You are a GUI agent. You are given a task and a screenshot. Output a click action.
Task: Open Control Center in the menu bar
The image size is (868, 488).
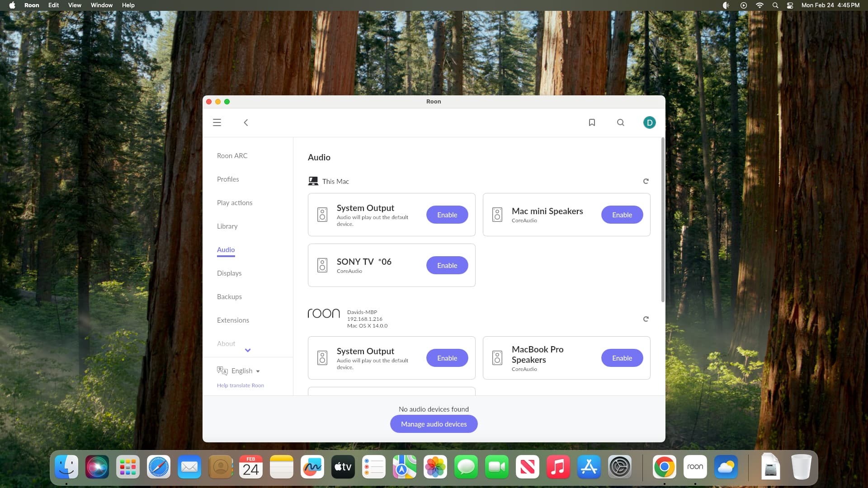790,5
